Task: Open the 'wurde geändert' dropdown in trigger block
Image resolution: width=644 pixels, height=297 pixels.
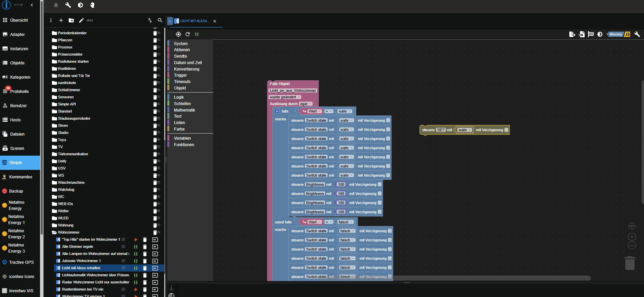Action: pos(285,97)
